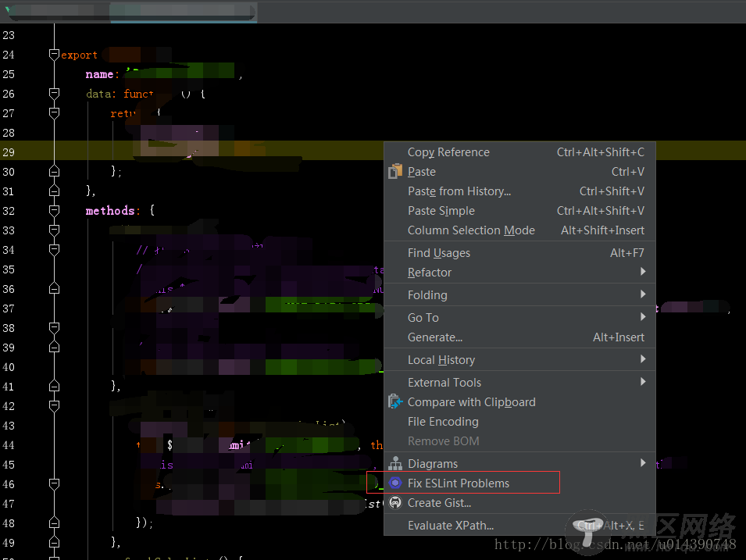Toggle fold marker at line 33

[54, 230]
